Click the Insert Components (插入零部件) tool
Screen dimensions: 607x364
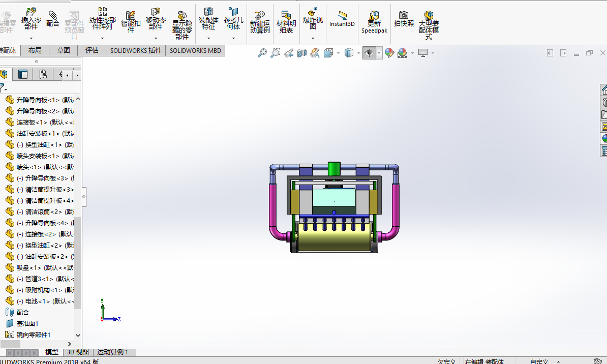click(31, 19)
